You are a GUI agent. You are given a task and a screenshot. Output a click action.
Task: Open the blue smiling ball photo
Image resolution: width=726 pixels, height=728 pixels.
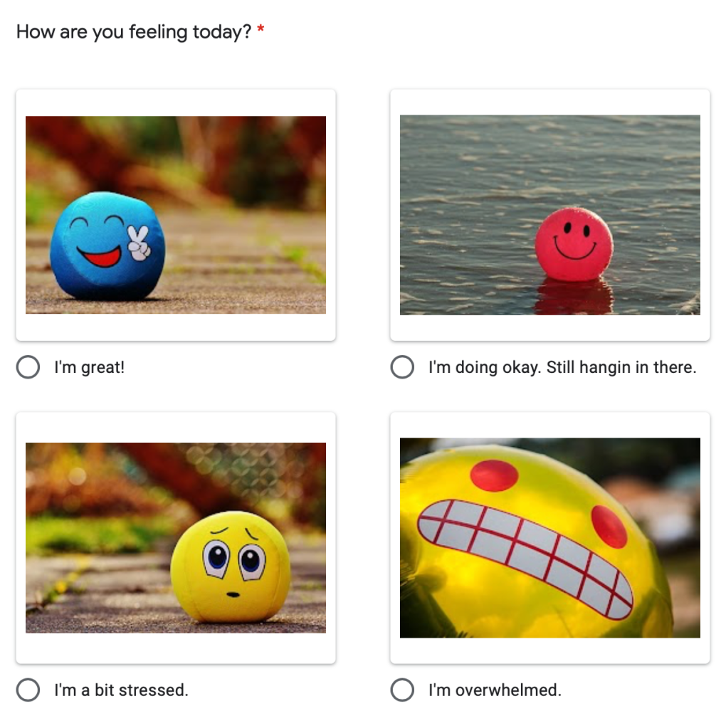pyautogui.click(x=176, y=215)
